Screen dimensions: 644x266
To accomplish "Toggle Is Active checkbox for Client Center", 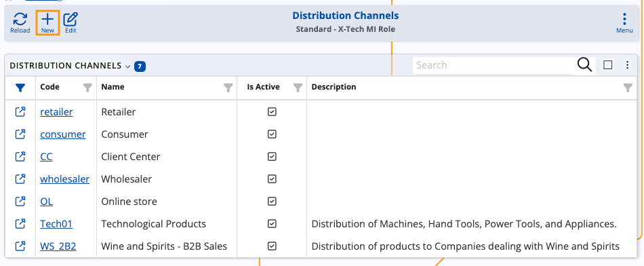I will tap(272, 156).
